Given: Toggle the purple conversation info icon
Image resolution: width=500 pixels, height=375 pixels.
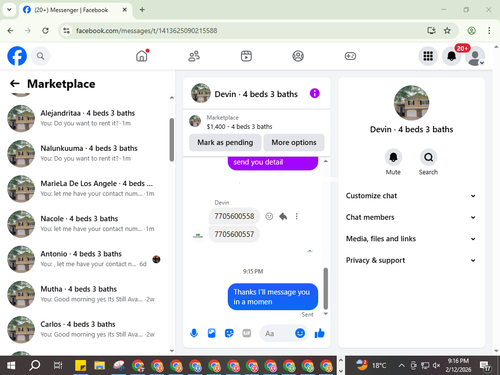Looking at the screenshot, I should coord(315,93).
